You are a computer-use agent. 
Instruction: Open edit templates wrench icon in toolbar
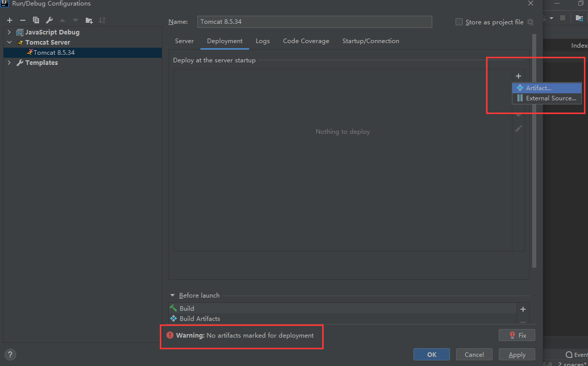[49, 20]
